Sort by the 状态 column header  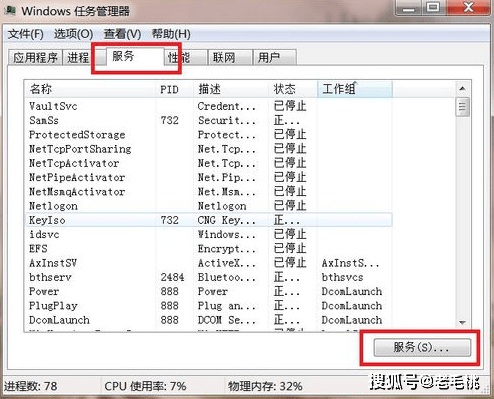(293, 89)
